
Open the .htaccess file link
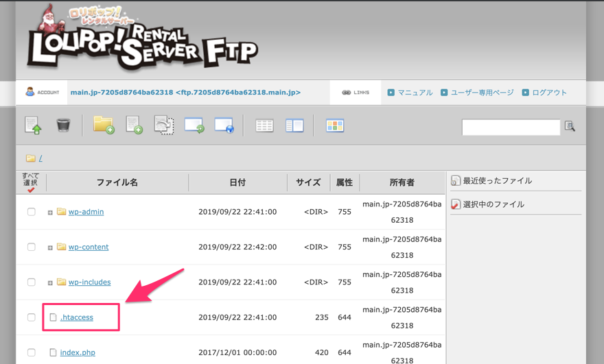click(77, 317)
